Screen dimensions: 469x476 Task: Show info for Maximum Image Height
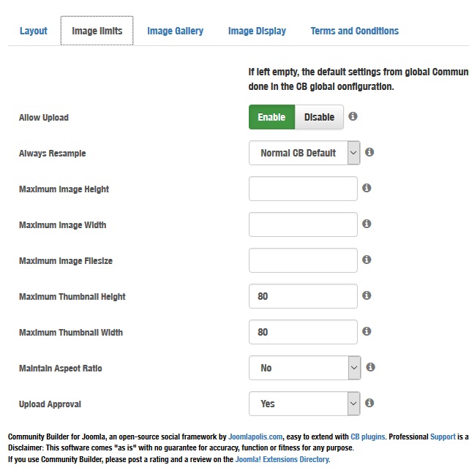[367, 188]
